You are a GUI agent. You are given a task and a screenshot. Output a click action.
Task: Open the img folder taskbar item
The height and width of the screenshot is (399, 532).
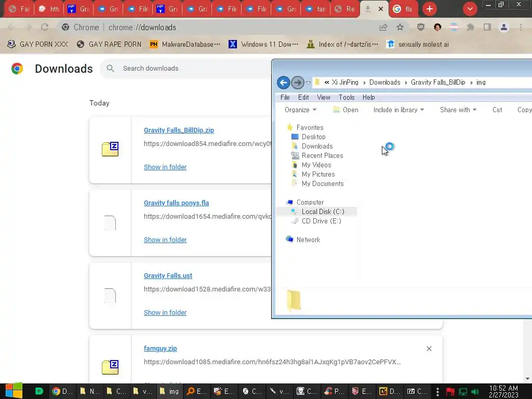[170, 391]
